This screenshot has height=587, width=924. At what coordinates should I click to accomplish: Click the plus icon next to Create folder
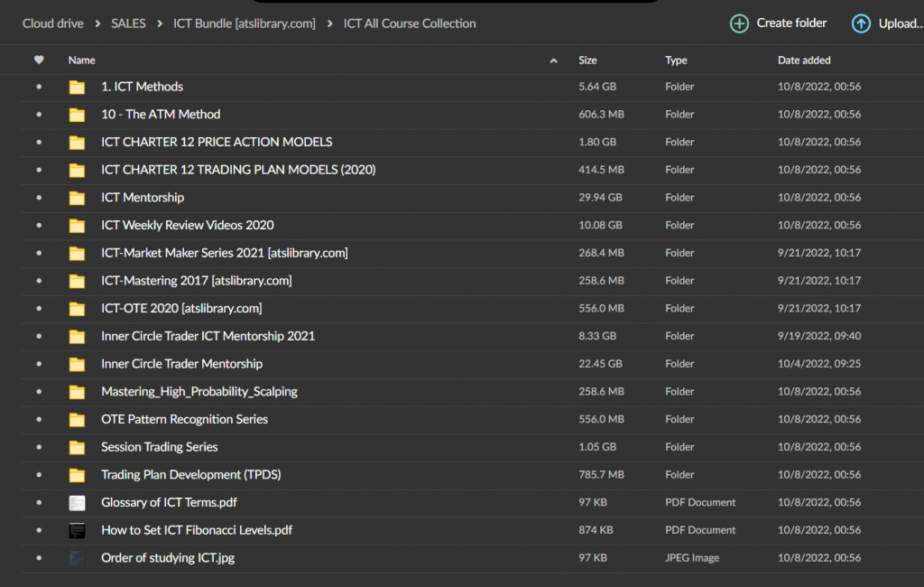739,23
